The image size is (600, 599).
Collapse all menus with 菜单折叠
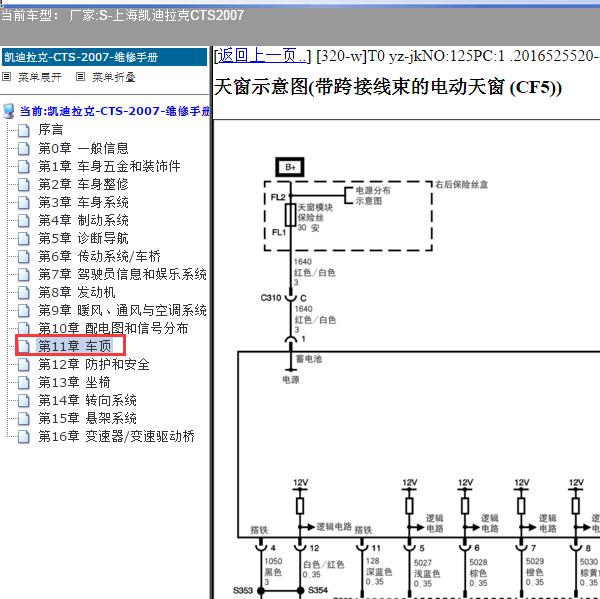point(114,77)
